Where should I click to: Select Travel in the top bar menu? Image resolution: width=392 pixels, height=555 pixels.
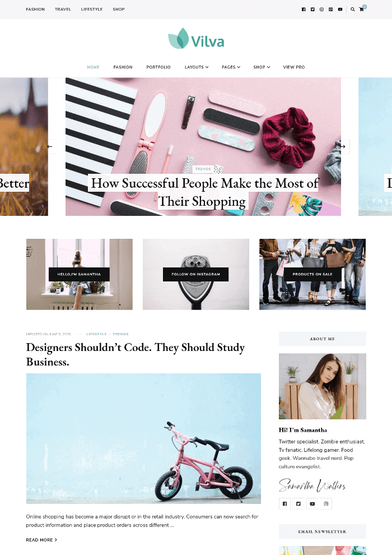coord(63,10)
